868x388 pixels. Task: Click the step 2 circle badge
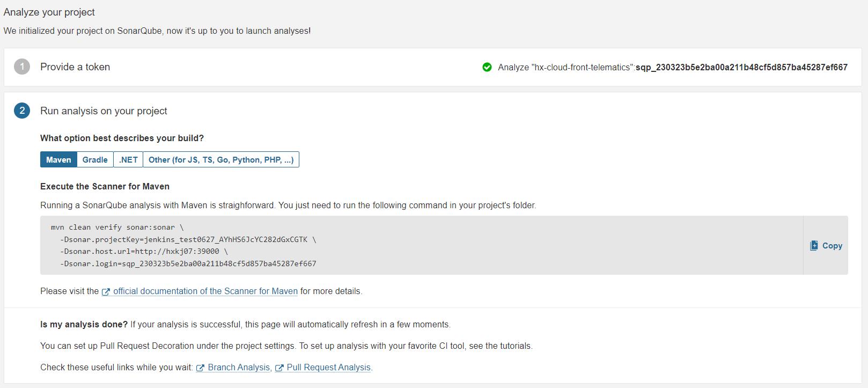tap(22, 111)
